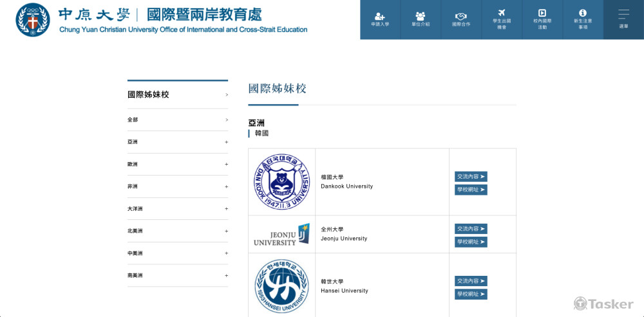Screen dimensions: 644x317
Task: Expand the 非洲 plus sign
Action: point(226,186)
